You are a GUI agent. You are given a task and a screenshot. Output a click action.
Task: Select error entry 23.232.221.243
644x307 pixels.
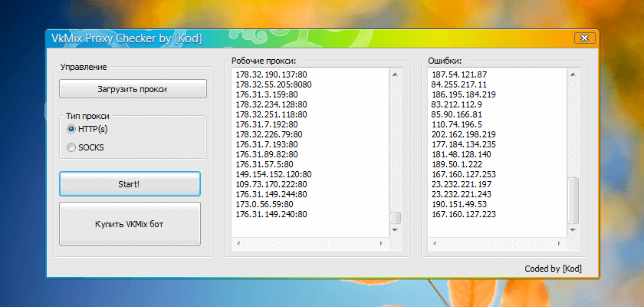tap(462, 194)
